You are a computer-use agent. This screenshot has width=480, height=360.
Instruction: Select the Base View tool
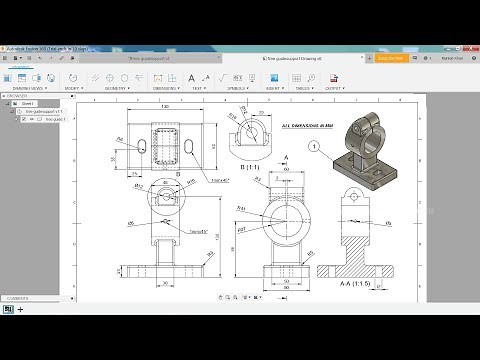click(x=7, y=78)
